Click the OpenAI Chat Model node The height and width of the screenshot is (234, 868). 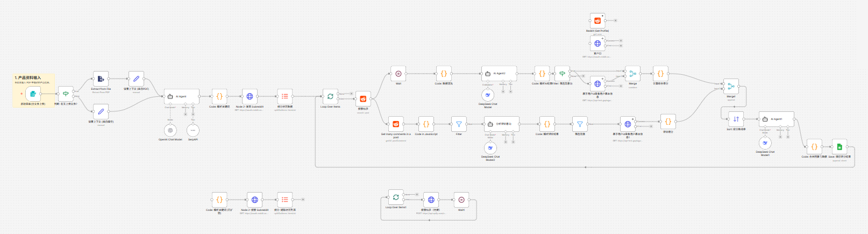pyautogui.click(x=170, y=130)
